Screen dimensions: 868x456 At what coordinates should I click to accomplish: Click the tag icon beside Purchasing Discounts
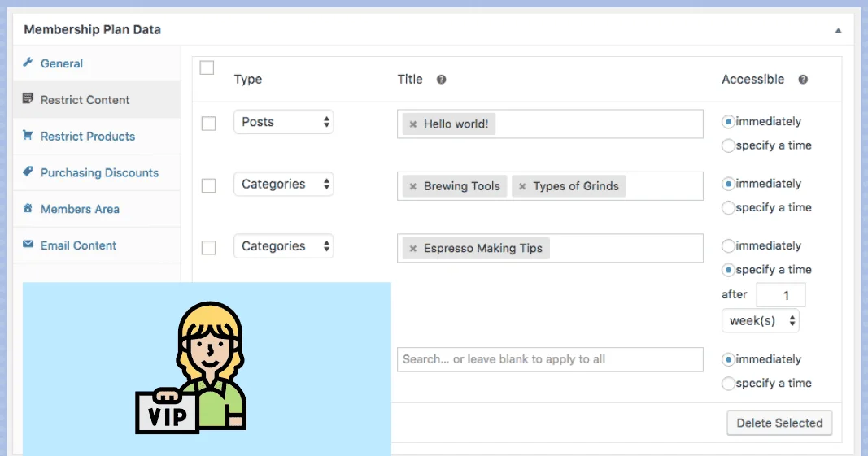[x=28, y=172]
